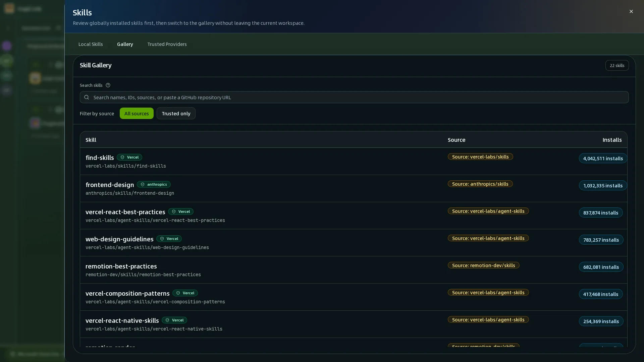The height and width of the screenshot is (362, 644).
Task: Click the 783,257 installs badge
Action: (x=601, y=240)
